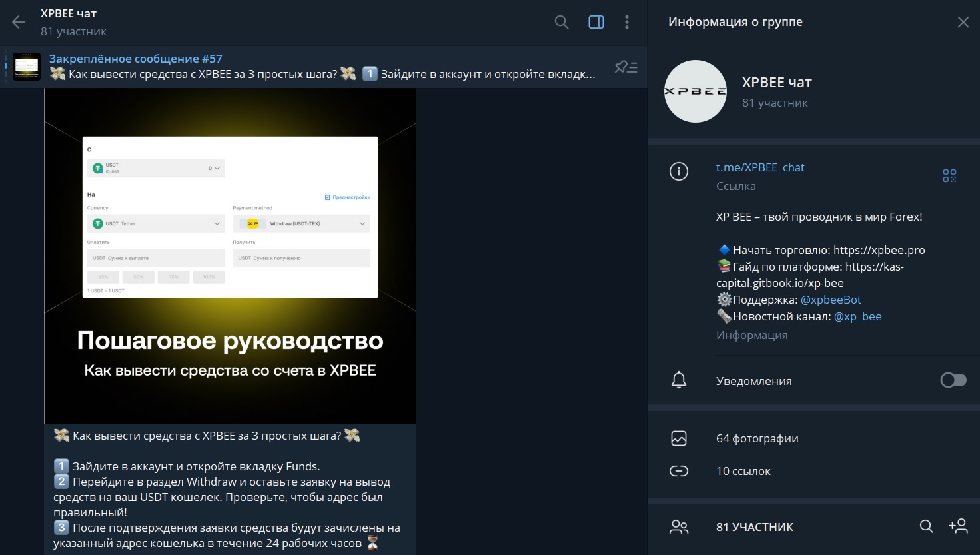Image resolution: width=980 pixels, height=555 pixels.
Task: Search group members with magnifier icon
Action: [926, 526]
